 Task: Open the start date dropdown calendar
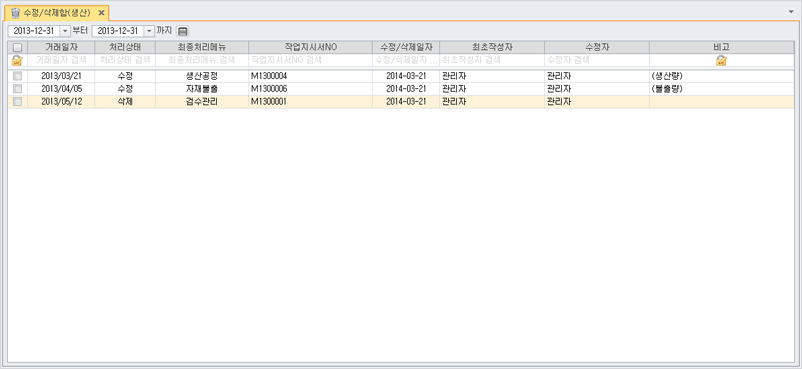[65, 31]
